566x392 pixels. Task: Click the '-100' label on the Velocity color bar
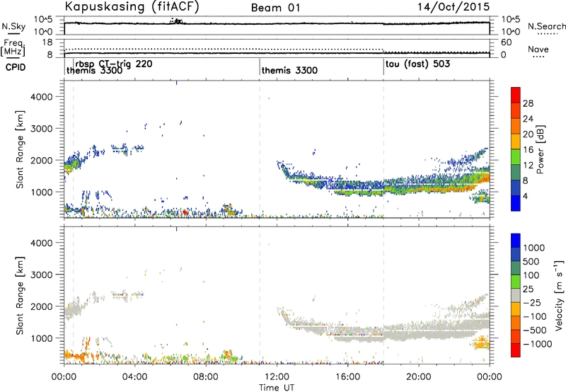[x=534, y=316]
